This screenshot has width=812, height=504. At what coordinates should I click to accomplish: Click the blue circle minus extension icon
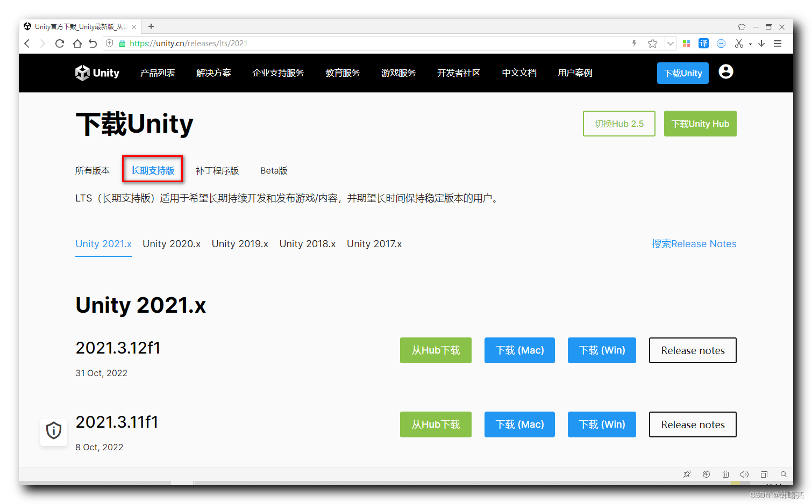(x=721, y=44)
